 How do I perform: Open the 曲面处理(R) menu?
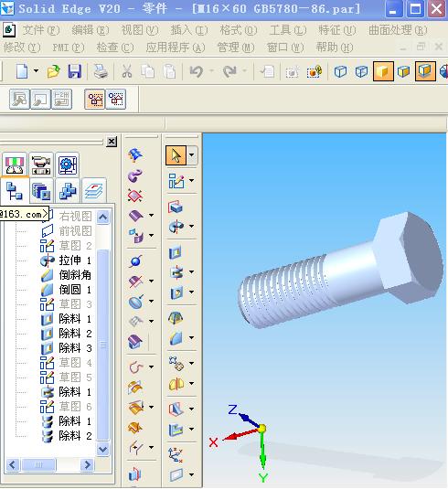(x=398, y=30)
